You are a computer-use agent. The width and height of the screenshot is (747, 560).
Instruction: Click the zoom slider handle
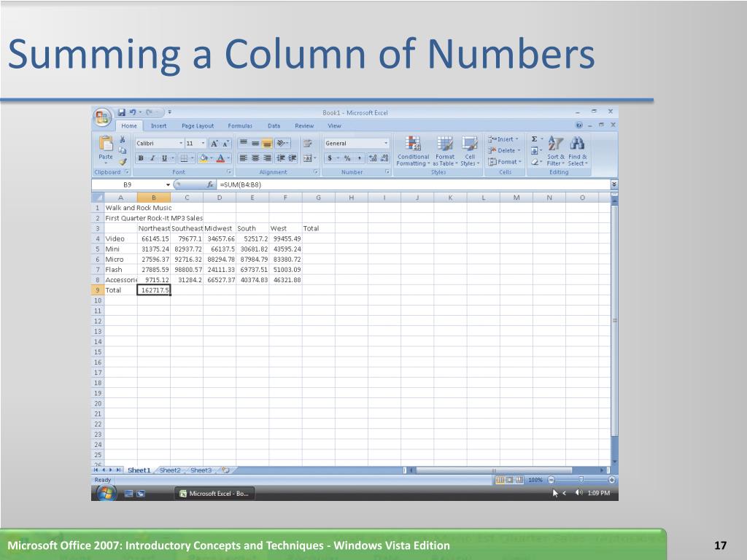pos(581,480)
